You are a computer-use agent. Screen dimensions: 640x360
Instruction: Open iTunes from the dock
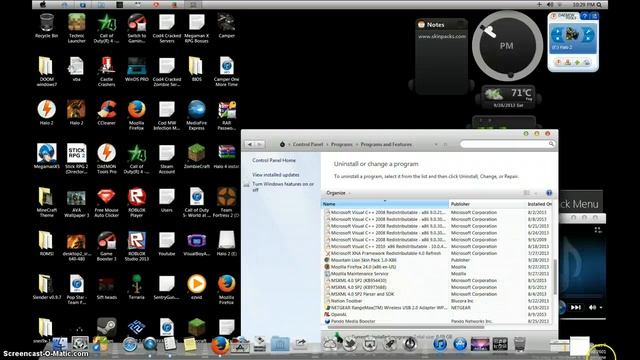pos(440,344)
